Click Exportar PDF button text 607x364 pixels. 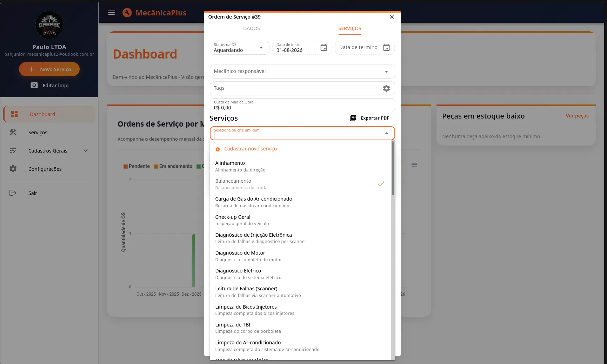(375, 118)
